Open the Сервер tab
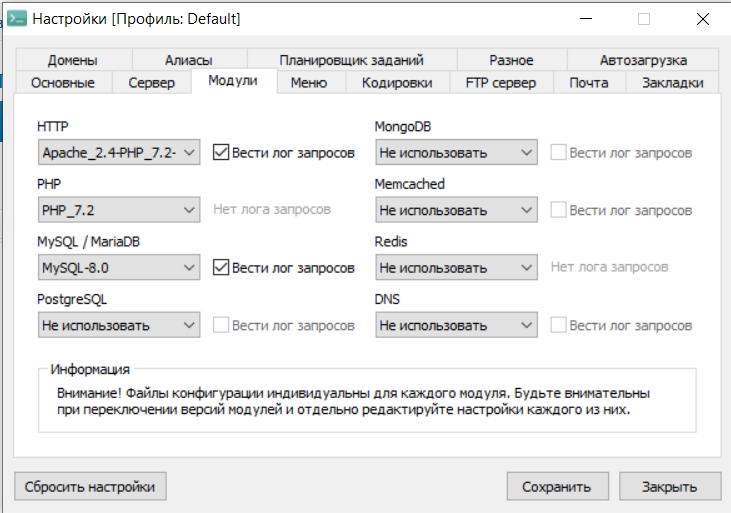 pos(151,83)
